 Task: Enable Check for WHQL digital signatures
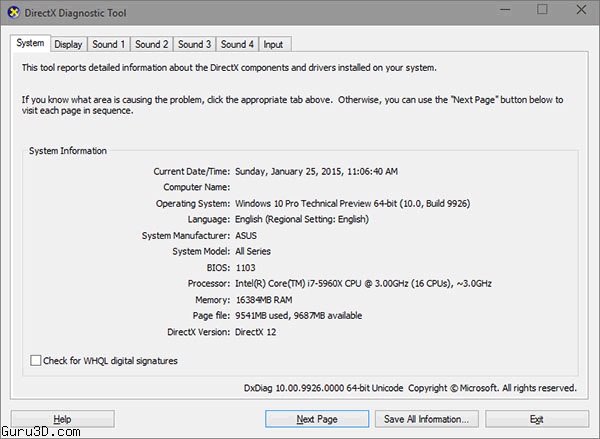click(36, 361)
